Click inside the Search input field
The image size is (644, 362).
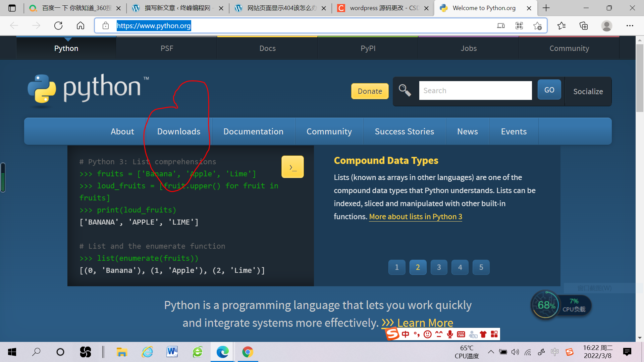[x=475, y=90]
